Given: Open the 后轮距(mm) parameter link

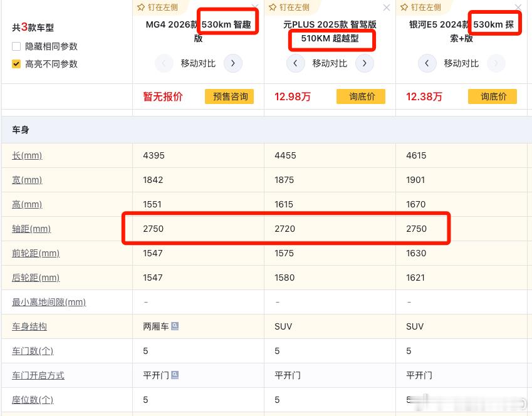Looking at the screenshot, I should (x=36, y=278).
